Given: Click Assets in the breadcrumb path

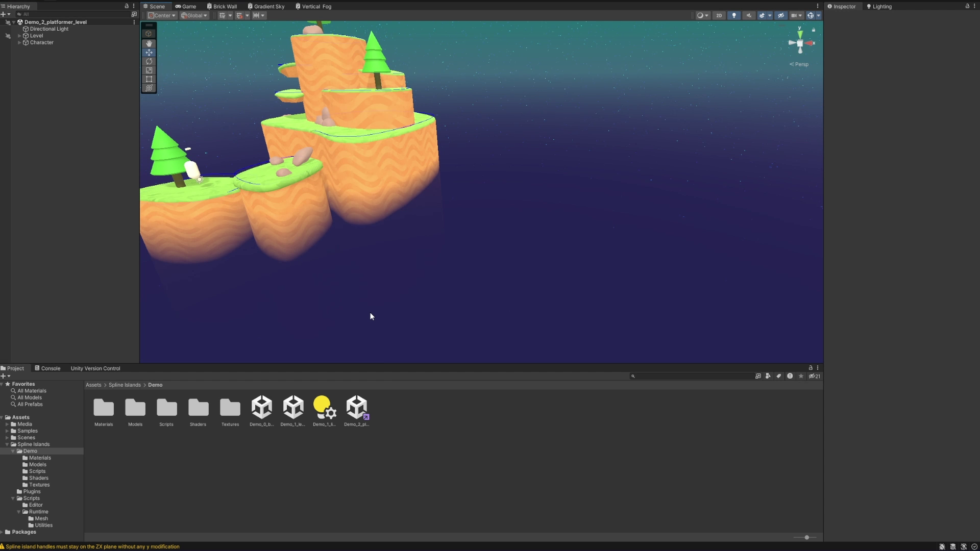Looking at the screenshot, I should pos(93,385).
